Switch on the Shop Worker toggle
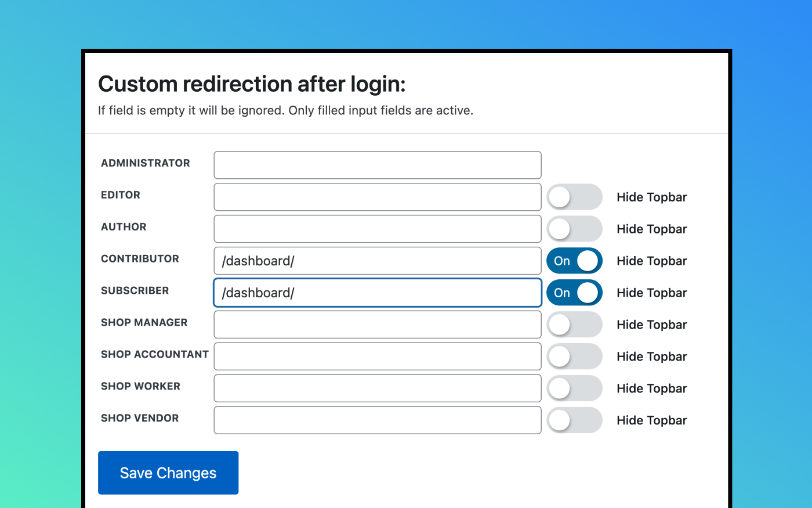Screen dimensions: 812x508 [x=574, y=388]
